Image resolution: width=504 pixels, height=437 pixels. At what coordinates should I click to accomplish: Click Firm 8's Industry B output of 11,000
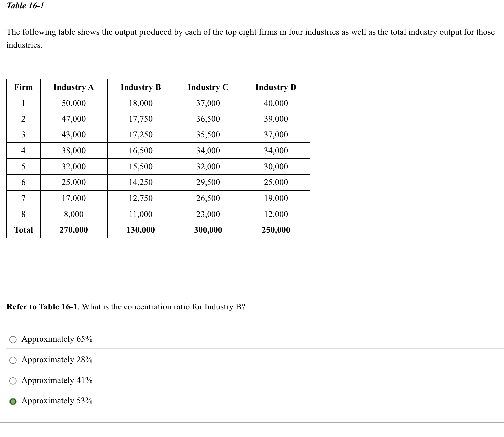(141, 214)
